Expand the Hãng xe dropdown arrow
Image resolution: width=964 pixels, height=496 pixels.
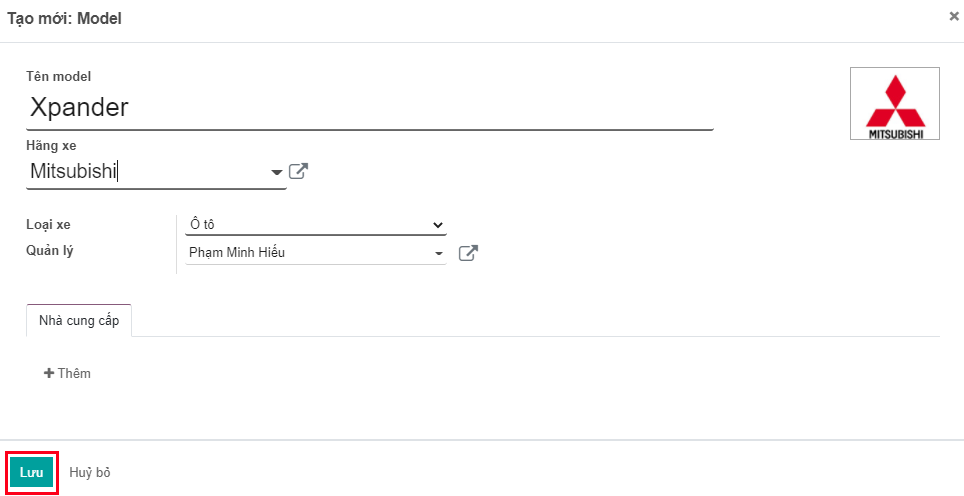pyautogui.click(x=277, y=172)
